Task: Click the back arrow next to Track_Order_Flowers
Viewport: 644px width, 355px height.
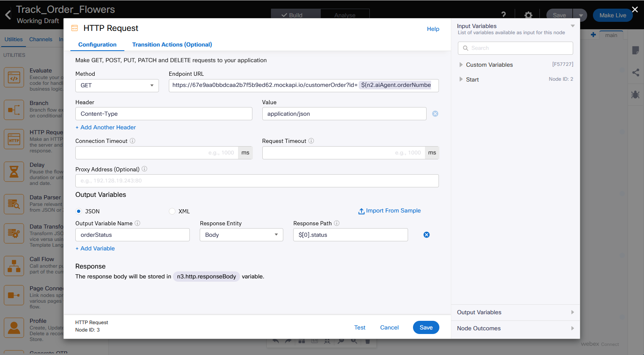Action: point(8,15)
